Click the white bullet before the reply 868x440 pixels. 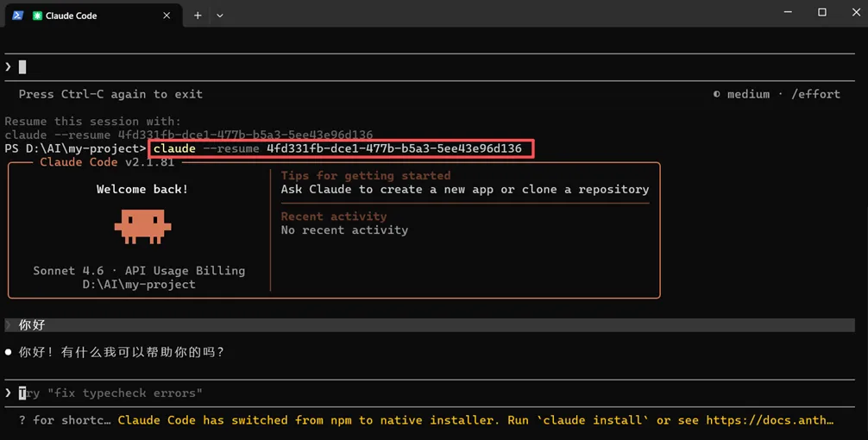(9, 352)
